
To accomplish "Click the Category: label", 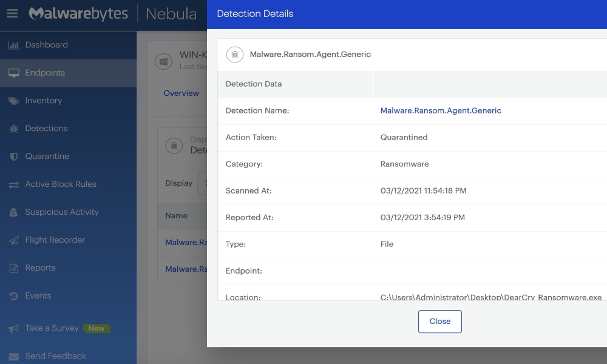I will tap(244, 164).
